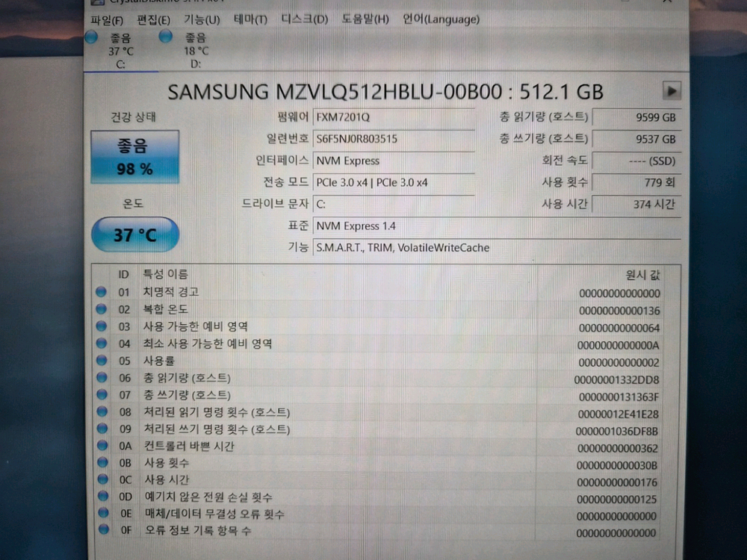Click the next-drive arrow button
This screenshot has height=560, width=747.
point(672,90)
